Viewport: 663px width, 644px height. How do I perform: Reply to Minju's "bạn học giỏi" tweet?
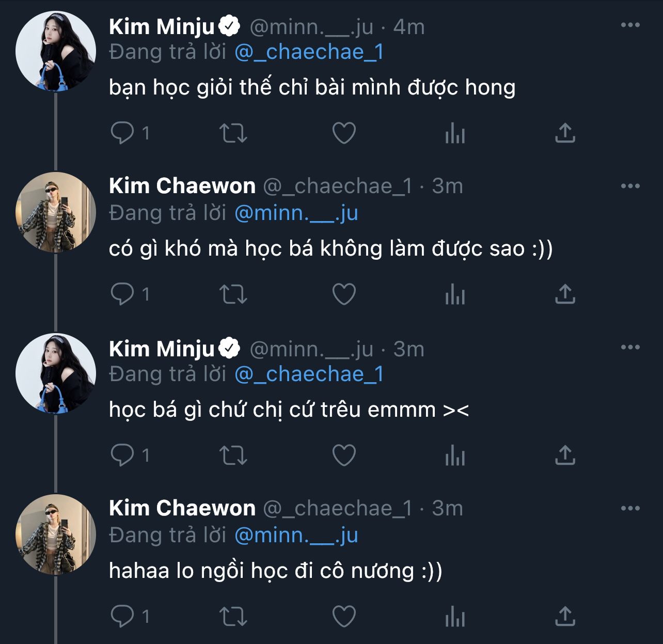(122, 133)
